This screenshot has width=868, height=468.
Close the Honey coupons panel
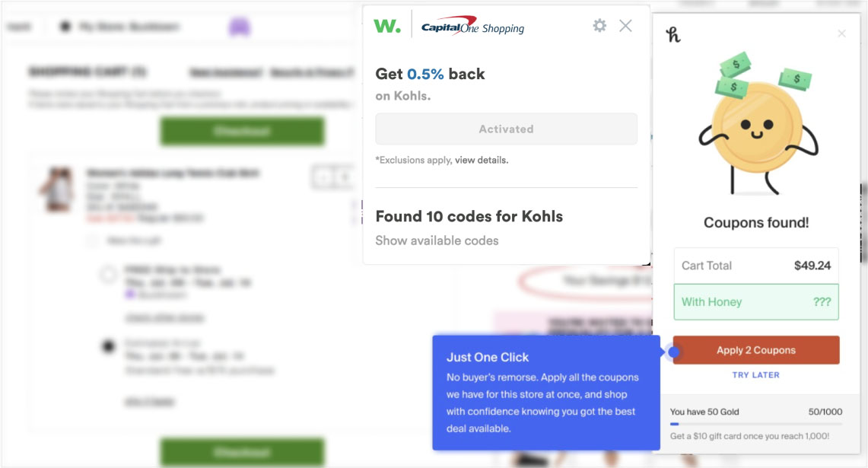pos(841,33)
